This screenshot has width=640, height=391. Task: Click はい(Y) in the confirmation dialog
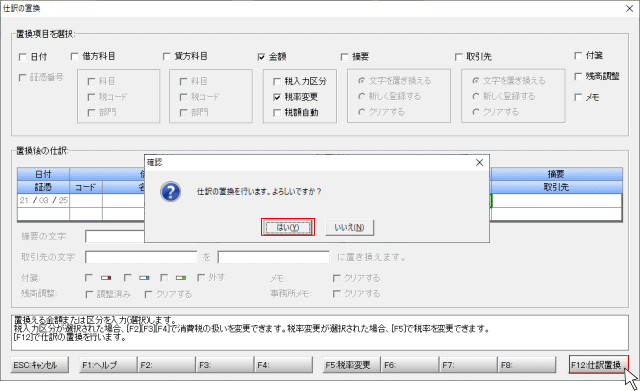[x=288, y=227]
